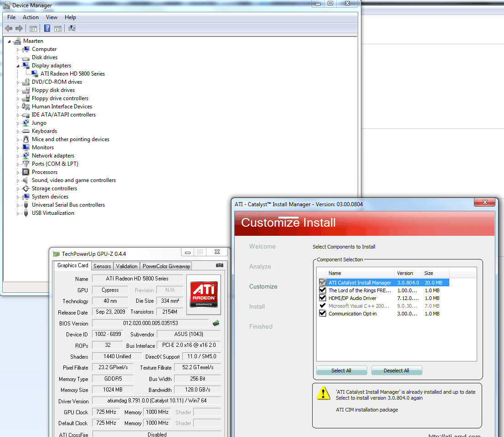Expand the Computer node
Screen dimensions: 504x437
click(x=18, y=50)
